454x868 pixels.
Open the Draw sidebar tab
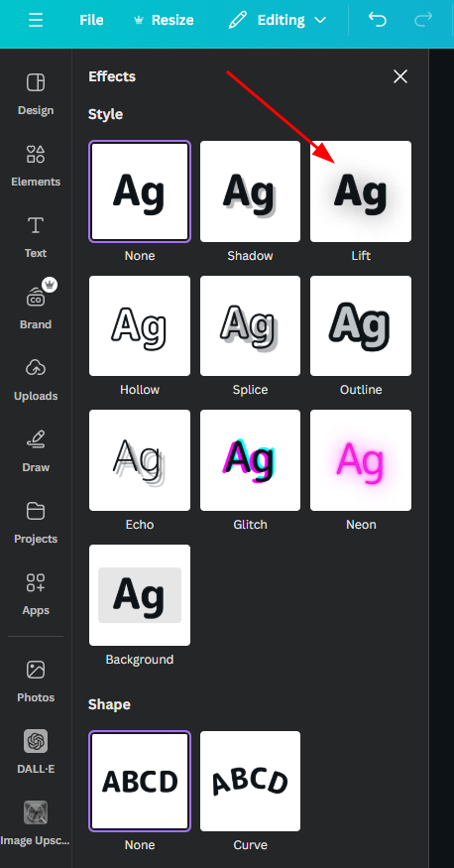coord(36,451)
